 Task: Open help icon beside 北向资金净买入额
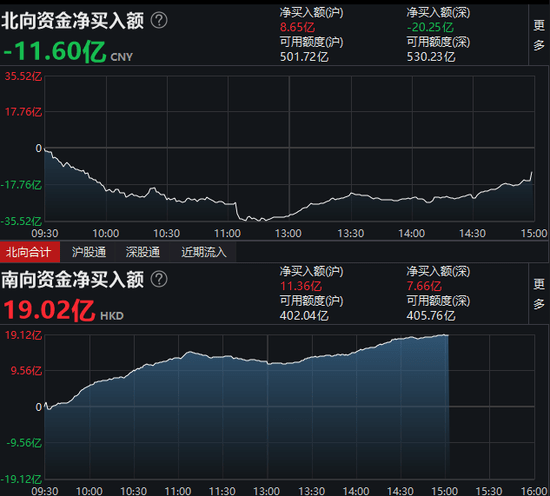pos(159,20)
